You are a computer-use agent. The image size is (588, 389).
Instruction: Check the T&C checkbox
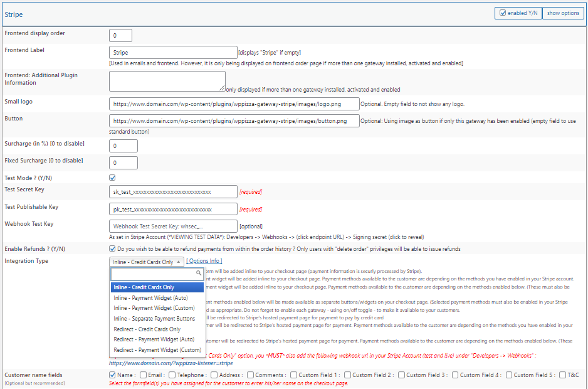(x=562, y=375)
